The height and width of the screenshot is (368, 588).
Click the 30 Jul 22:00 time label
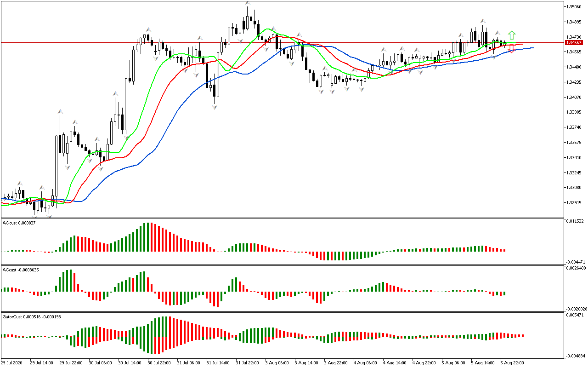(x=159, y=363)
